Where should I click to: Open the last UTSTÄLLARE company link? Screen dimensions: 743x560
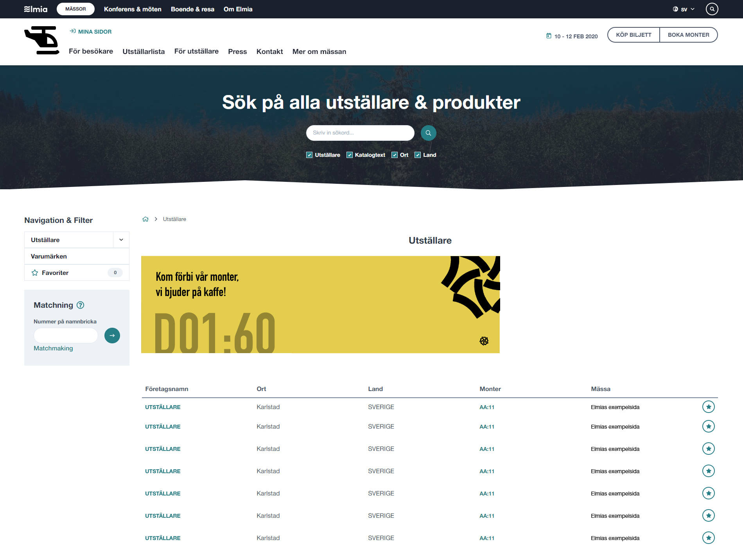click(x=163, y=538)
